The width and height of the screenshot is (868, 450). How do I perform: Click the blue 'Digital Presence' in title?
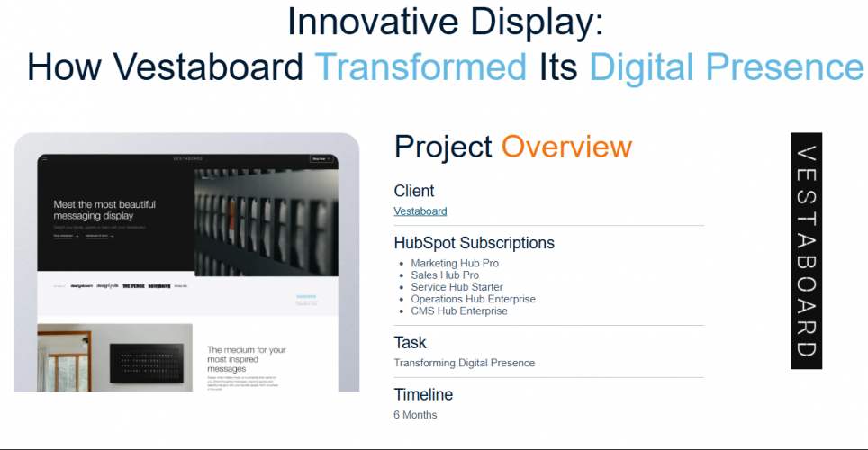pyautogui.click(x=727, y=68)
